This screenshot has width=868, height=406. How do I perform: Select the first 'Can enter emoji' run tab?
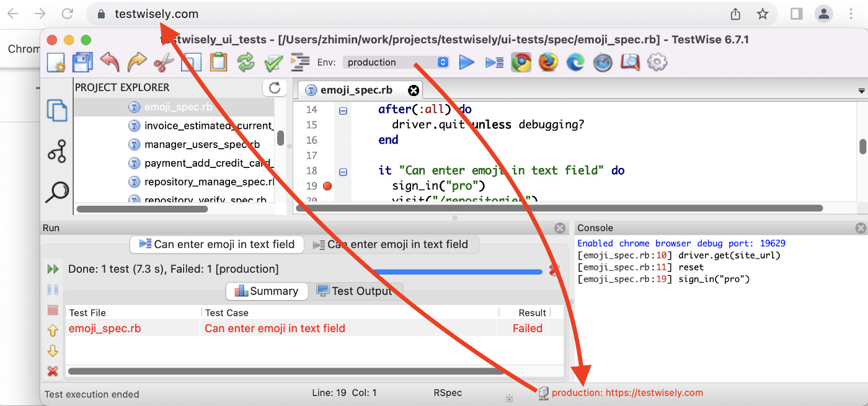(217, 244)
